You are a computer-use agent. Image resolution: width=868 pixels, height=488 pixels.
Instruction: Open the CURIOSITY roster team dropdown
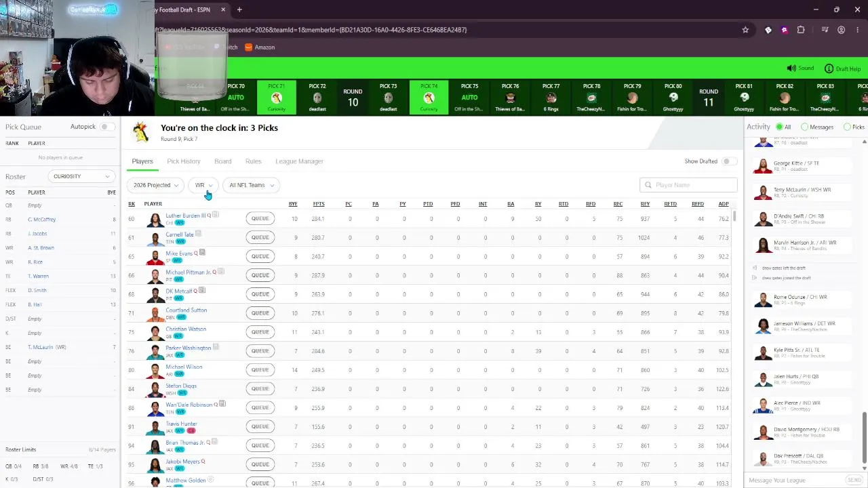coord(81,176)
